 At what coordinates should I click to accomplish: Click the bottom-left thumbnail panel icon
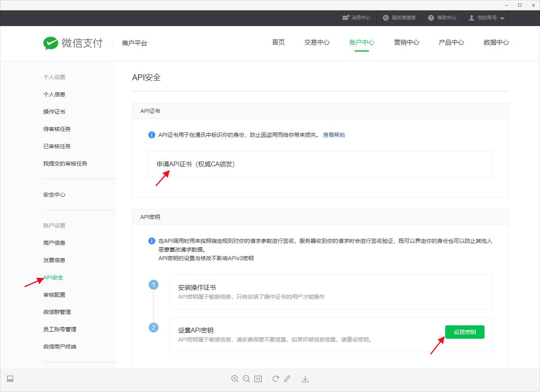[10, 379]
